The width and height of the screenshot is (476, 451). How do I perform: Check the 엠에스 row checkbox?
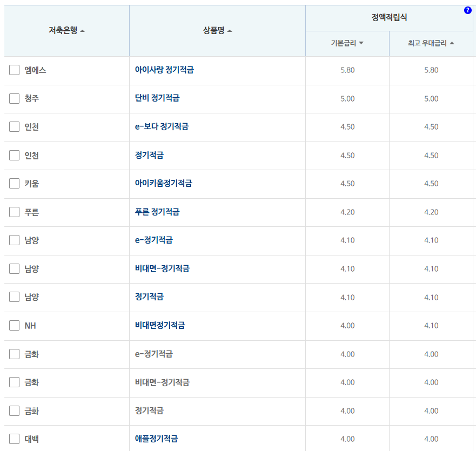[x=14, y=70]
